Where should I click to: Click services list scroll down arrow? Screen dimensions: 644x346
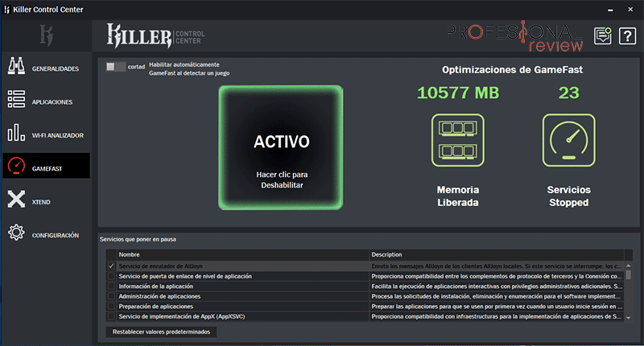pos(629,318)
